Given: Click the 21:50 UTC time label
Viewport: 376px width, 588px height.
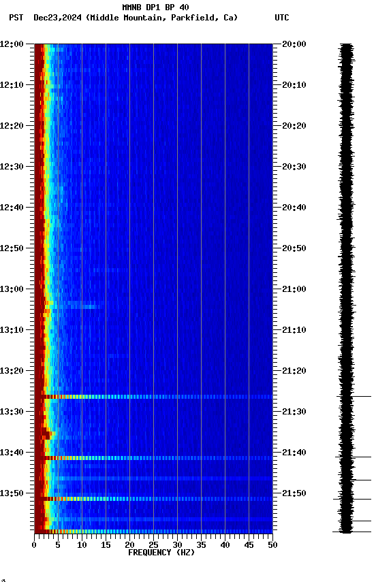Looking at the screenshot, I should pyautogui.click(x=294, y=493).
